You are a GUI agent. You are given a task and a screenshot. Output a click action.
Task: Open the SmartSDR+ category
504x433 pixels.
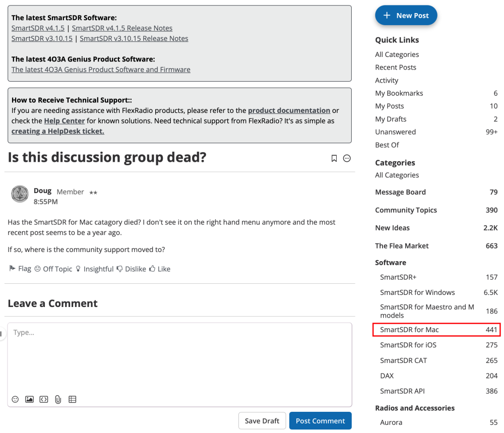tap(439, 277)
